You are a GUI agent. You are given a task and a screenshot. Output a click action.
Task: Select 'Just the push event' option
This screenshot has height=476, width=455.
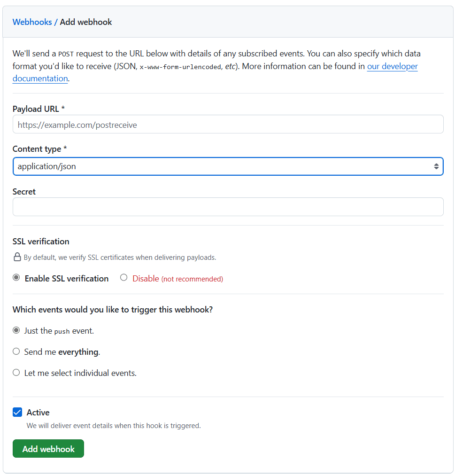15,330
